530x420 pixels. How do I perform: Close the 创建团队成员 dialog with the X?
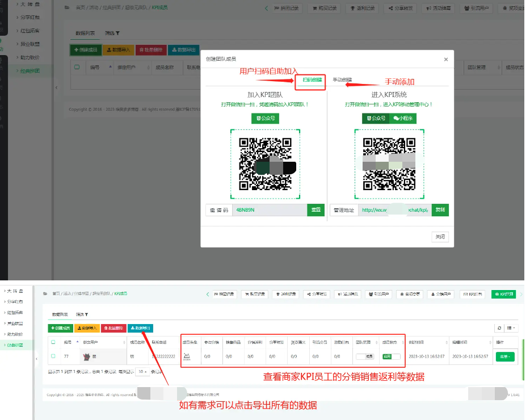[x=446, y=60]
